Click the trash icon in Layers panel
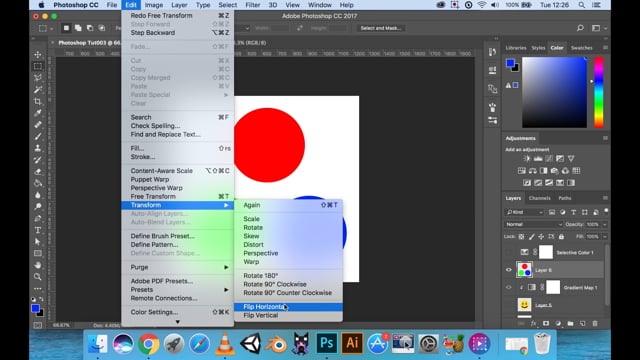 [595, 323]
